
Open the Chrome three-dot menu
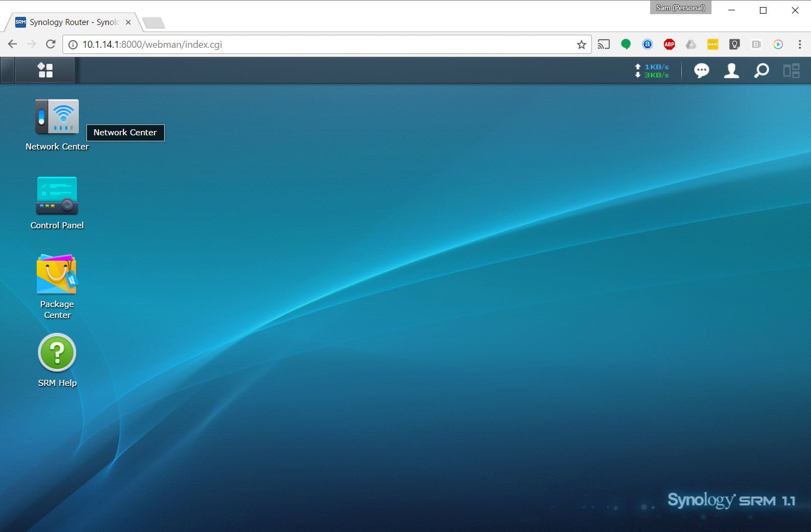[800, 45]
